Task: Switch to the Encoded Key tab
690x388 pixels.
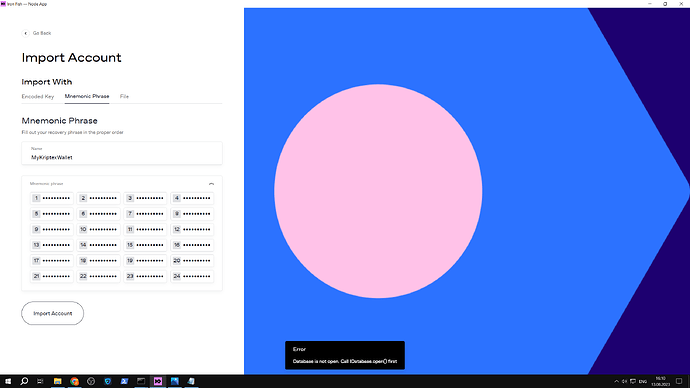Action: pos(38,96)
